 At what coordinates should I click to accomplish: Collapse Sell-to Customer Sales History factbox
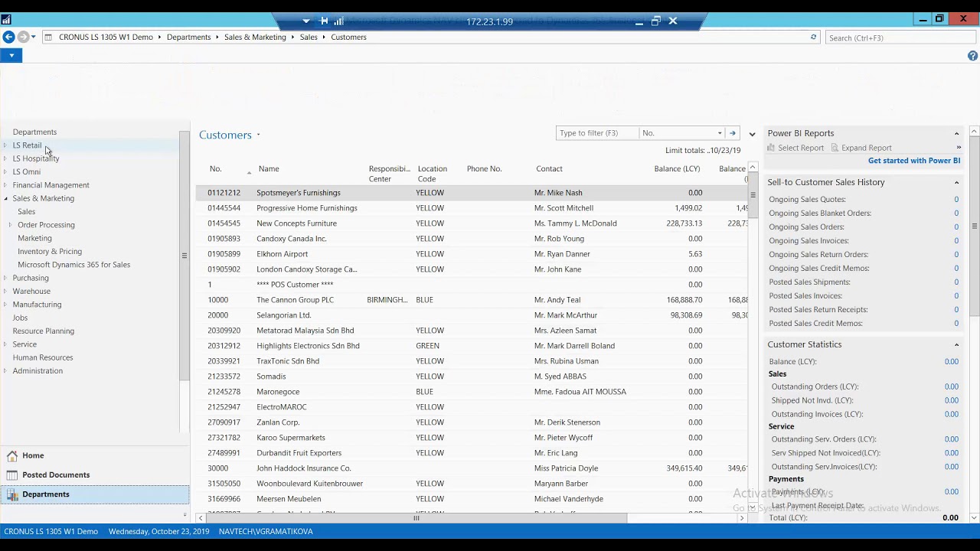(956, 183)
